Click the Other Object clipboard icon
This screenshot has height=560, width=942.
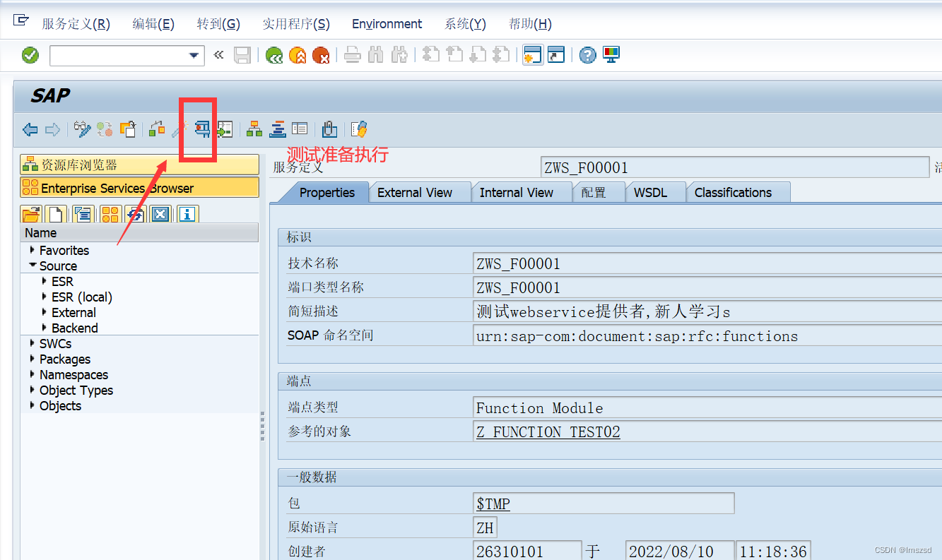pos(128,129)
